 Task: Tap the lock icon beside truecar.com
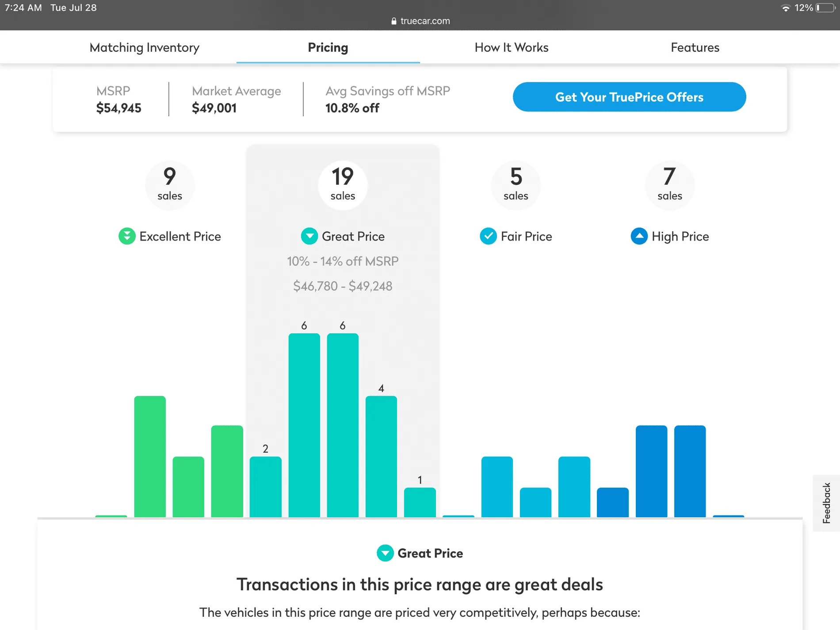[x=394, y=21]
